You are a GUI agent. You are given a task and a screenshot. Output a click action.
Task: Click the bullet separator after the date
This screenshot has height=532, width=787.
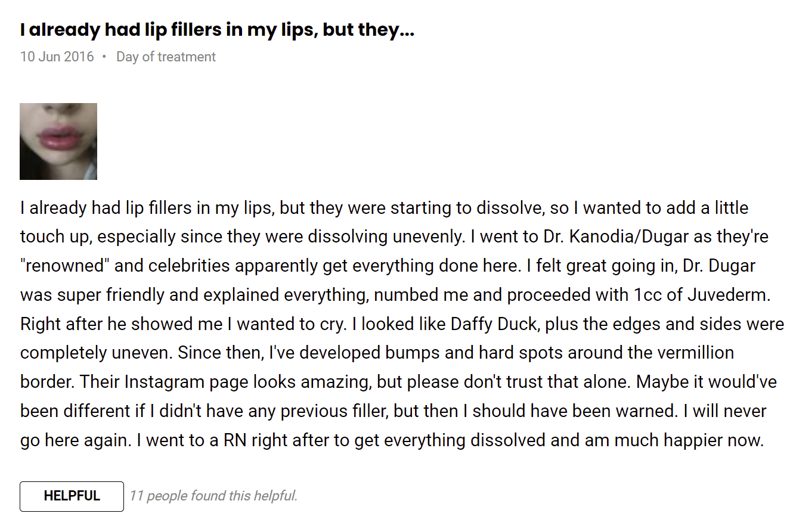tap(104, 57)
